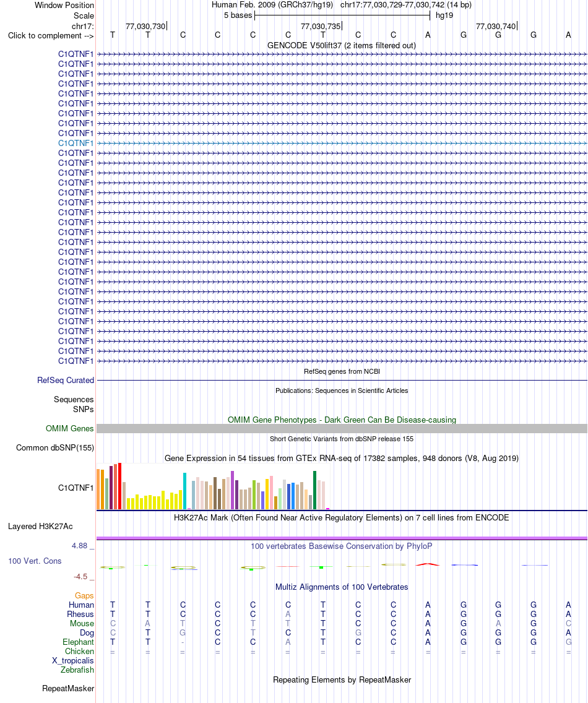Open 'Publications: Sequences in Scientific Articles' title

pos(342,390)
